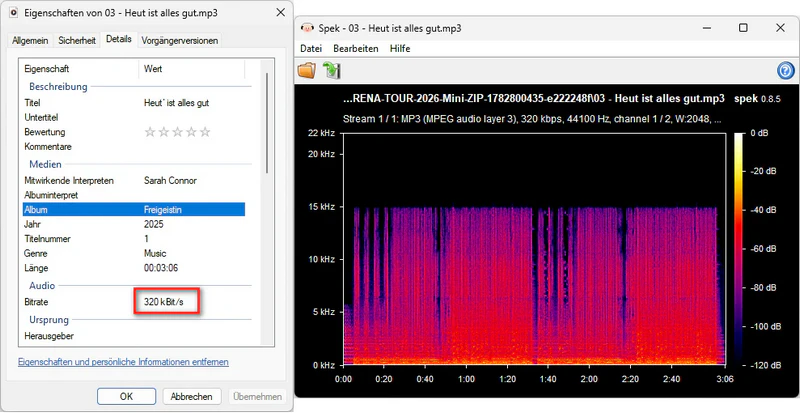Click the Ursprung group header
The height and width of the screenshot is (413, 800).
click(x=48, y=320)
